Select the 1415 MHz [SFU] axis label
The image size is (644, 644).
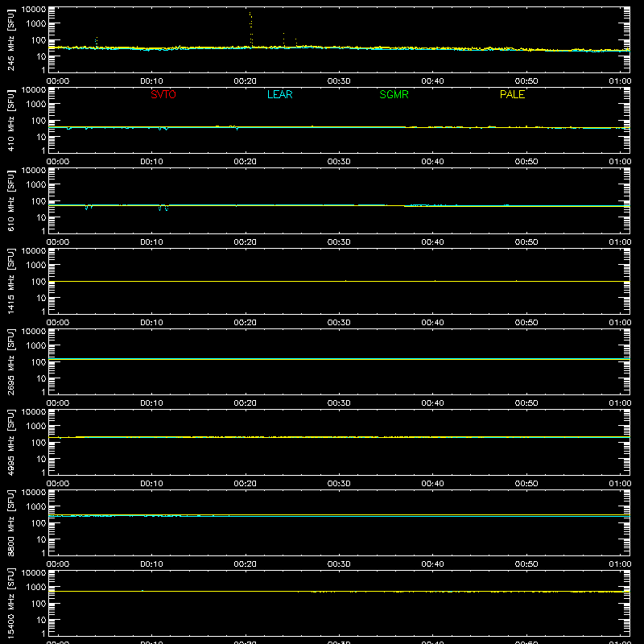pyautogui.click(x=10, y=281)
